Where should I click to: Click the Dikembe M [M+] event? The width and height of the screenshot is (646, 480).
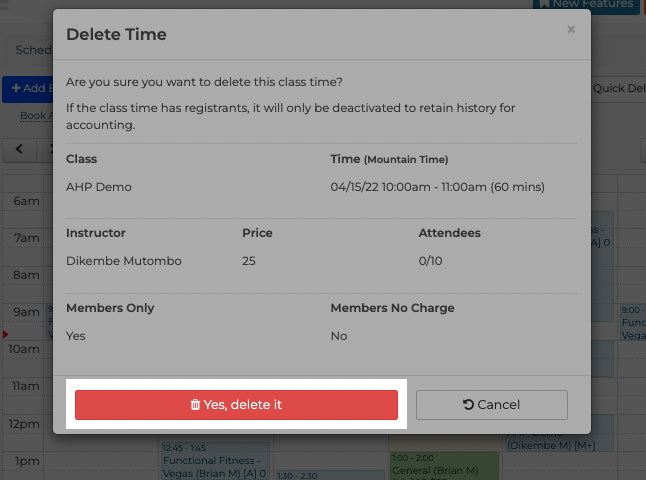pos(551,446)
